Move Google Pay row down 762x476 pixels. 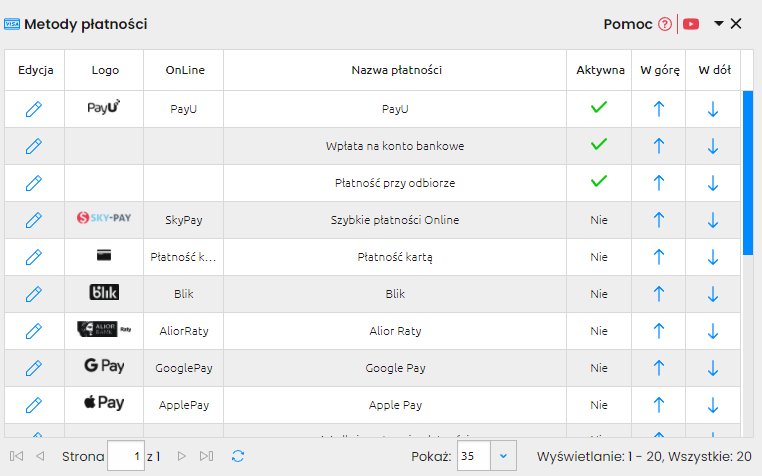(x=713, y=368)
